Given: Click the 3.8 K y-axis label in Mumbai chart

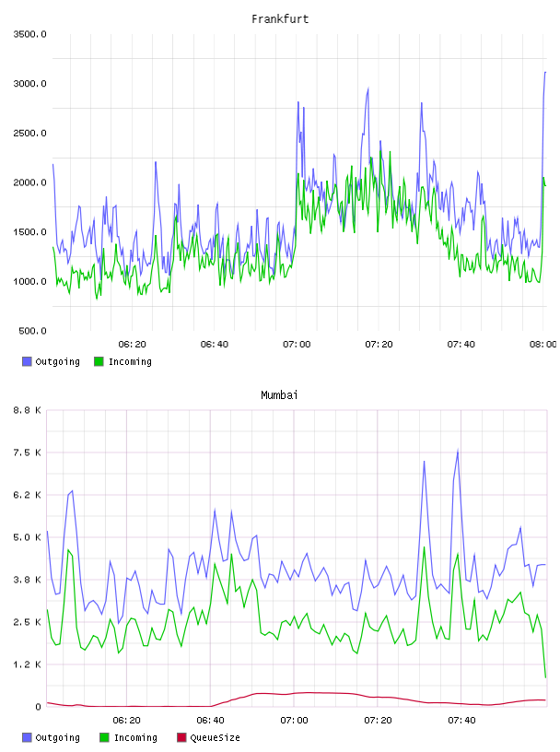Looking at the screenshot, I should click(x=27, y=580).
